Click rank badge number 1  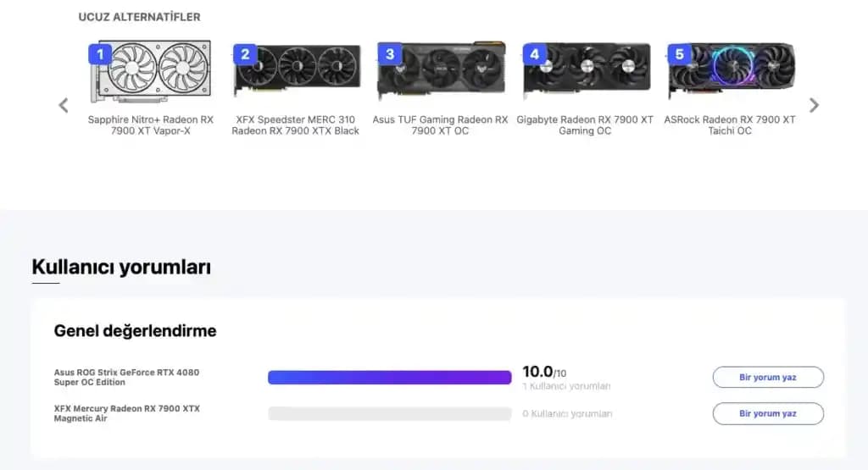tap(100, 55)
